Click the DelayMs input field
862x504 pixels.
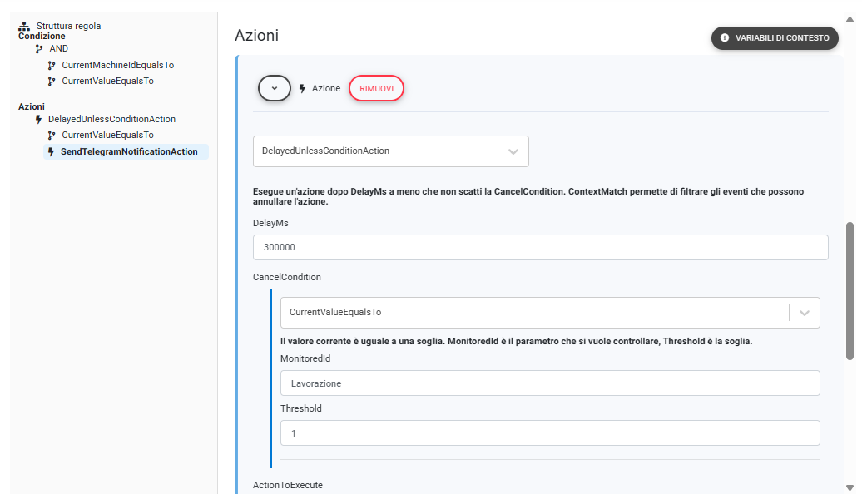click(540, 248)
